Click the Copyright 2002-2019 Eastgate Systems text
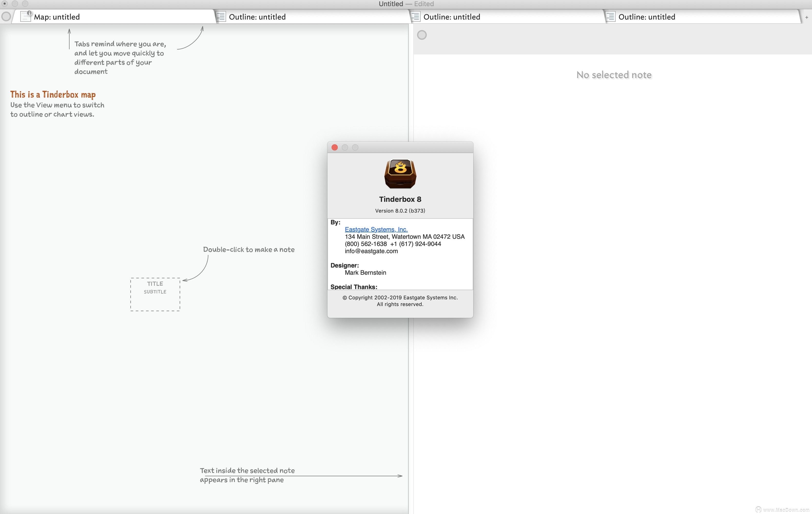 (400, 301)
